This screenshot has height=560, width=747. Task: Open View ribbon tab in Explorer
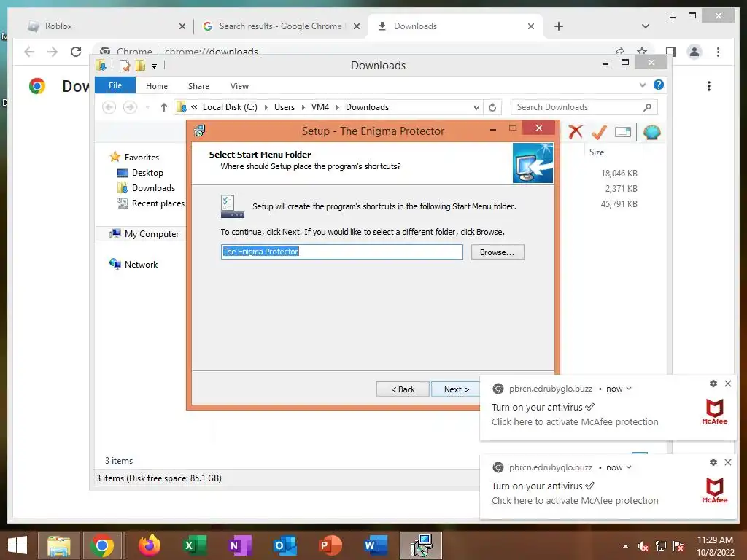(239, 86)
